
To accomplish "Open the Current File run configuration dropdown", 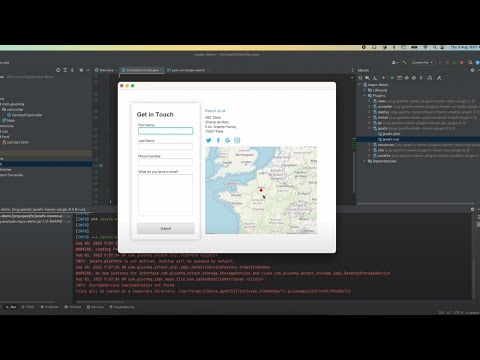I will point(422,62).
